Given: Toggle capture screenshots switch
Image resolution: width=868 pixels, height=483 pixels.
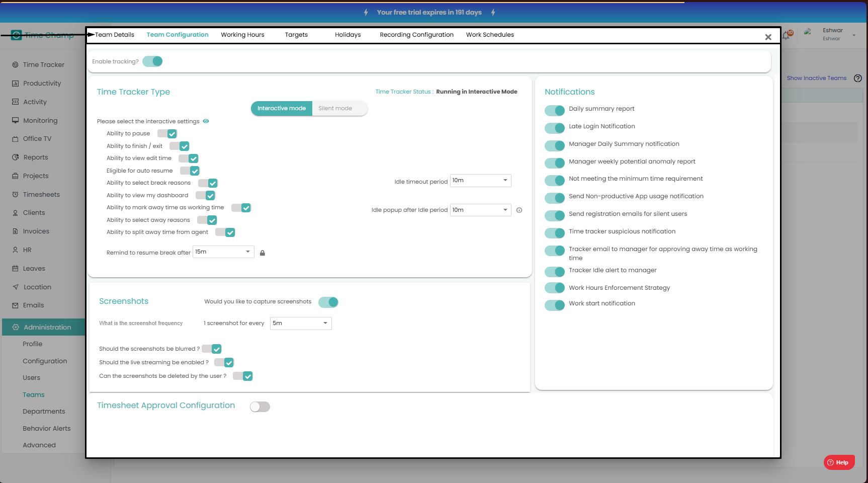Looking at the screenshot, I should [x=328, y=302].
